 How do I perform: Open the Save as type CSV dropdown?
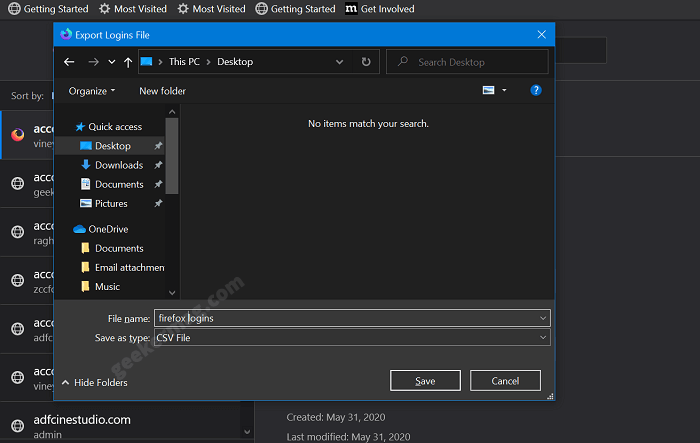coord(352,338)
